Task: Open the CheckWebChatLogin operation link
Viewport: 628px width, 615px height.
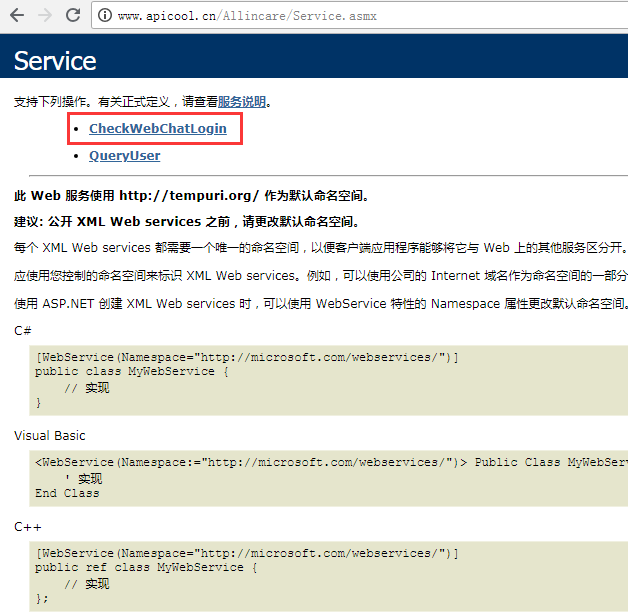Action: coord(157,129)
